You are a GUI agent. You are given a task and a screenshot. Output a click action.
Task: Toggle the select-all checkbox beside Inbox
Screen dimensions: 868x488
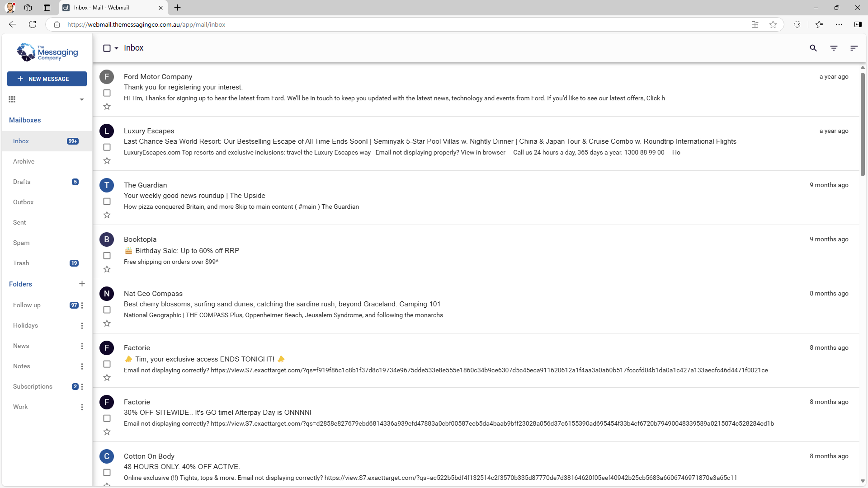pyautogui.click(x=107, y=48)
